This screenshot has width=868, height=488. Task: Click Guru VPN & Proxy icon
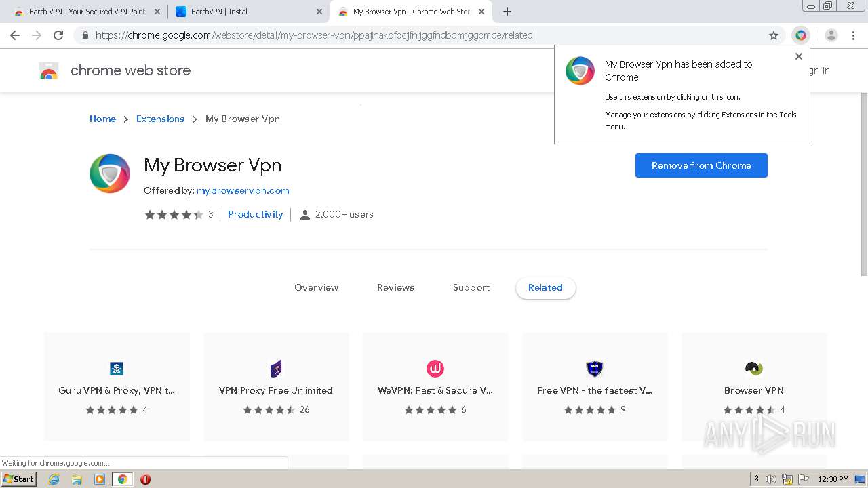tap(117, 369)
